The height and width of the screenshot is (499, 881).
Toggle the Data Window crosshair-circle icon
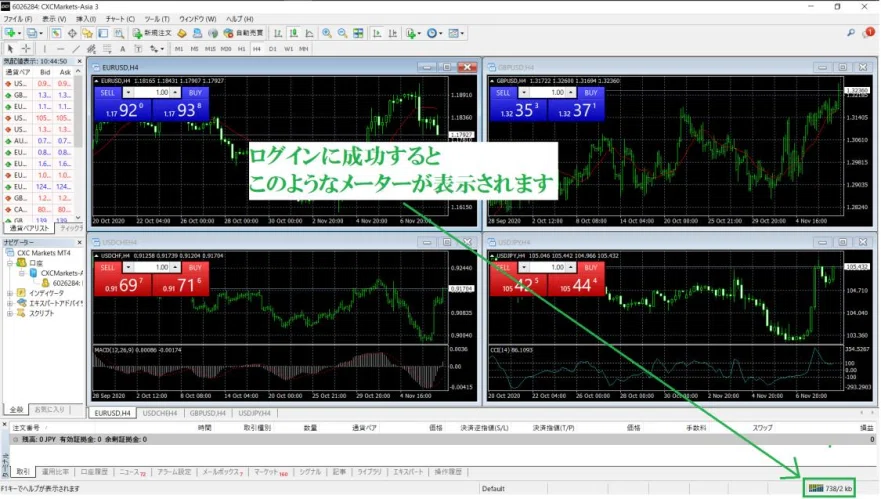(x=72, y=33)
